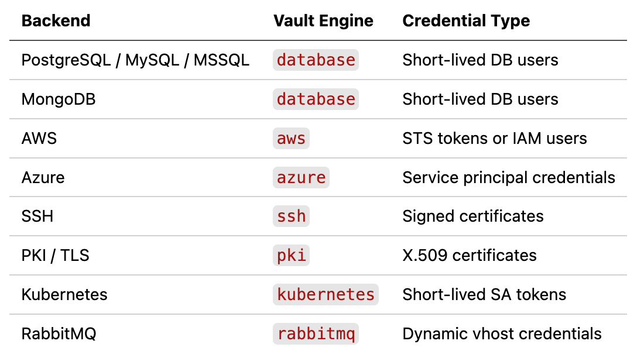Click the database code tag in PostgreSQL row
Viewport: 644px width, 358px height.
point(316,60)
